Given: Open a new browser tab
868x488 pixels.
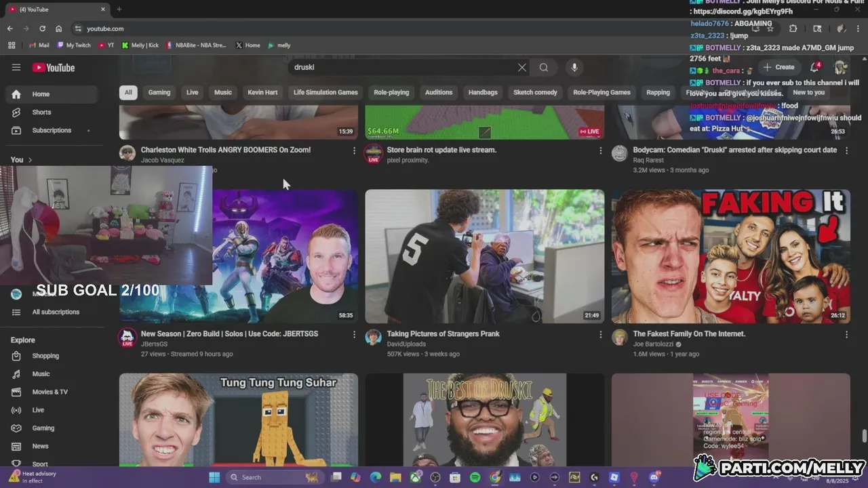Looking at the screenshot, I should [x=119, y=9].
